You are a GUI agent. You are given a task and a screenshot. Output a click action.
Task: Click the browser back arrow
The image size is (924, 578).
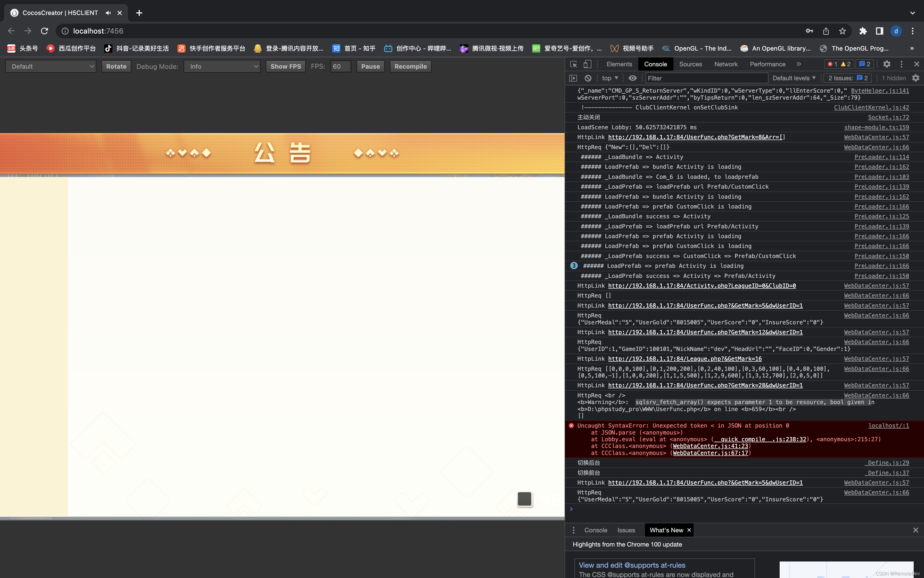pos(11,31)
